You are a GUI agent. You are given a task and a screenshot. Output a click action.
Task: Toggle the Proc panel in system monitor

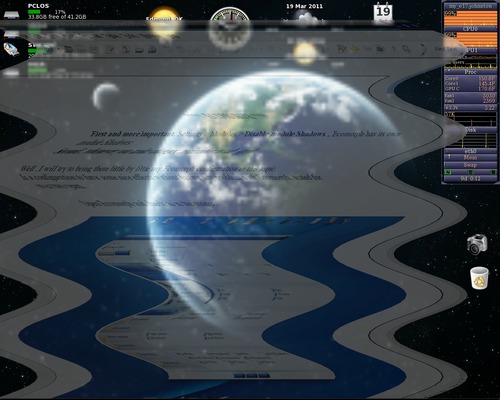[x=470, y=72]
